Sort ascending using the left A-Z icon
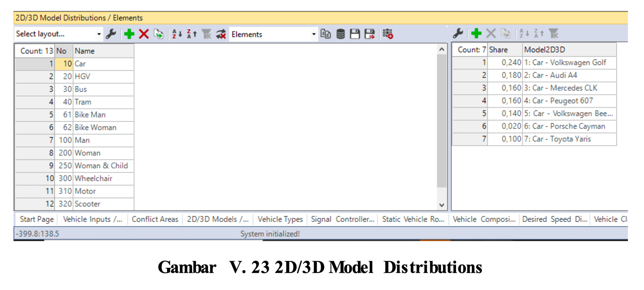This screenshot has width=644, height=290. point(177,34)
